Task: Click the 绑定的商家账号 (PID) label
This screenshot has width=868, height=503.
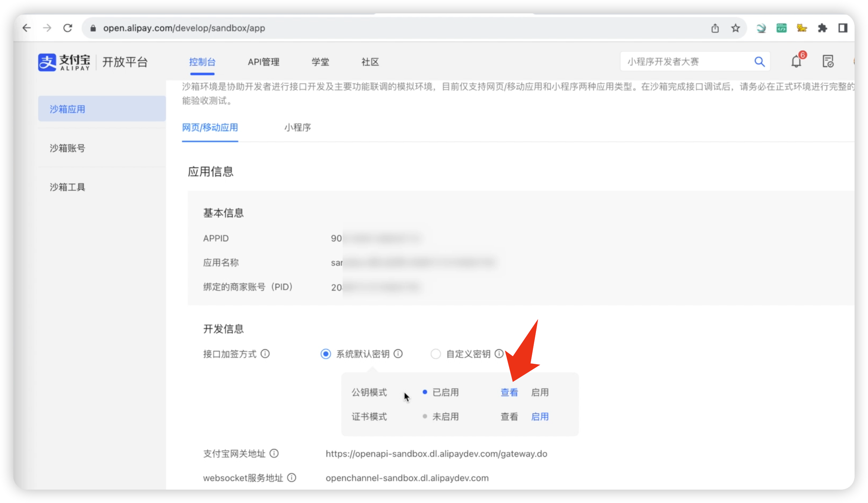Action: pyautogui.click(x=248, y=287)
